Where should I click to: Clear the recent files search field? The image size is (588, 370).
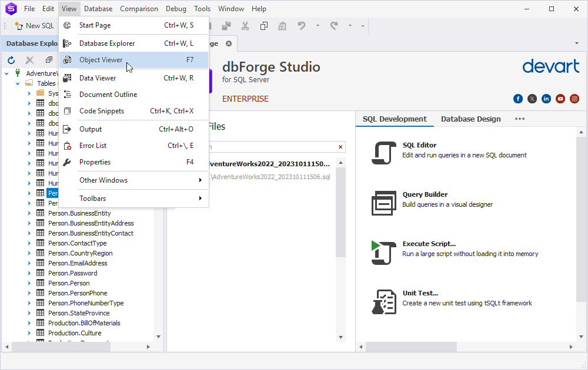(340, 147)
